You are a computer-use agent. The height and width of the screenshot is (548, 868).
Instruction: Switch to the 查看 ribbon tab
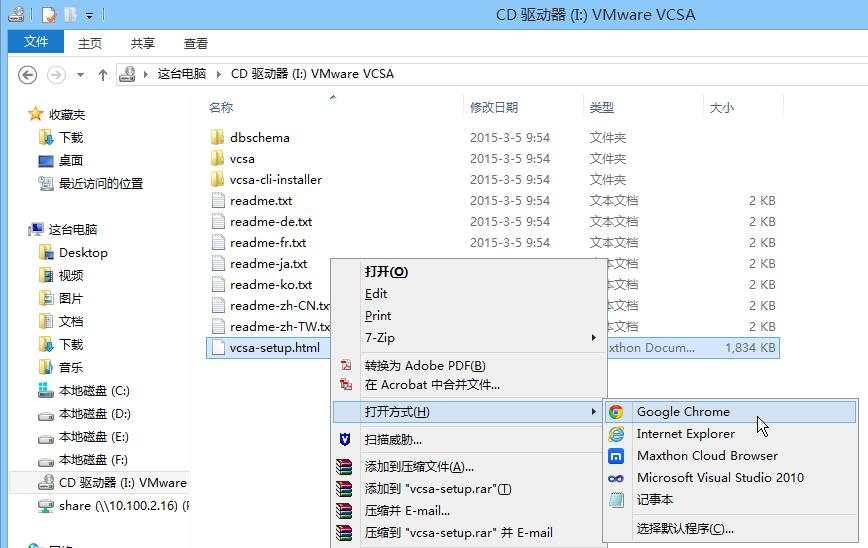(195, 43)
